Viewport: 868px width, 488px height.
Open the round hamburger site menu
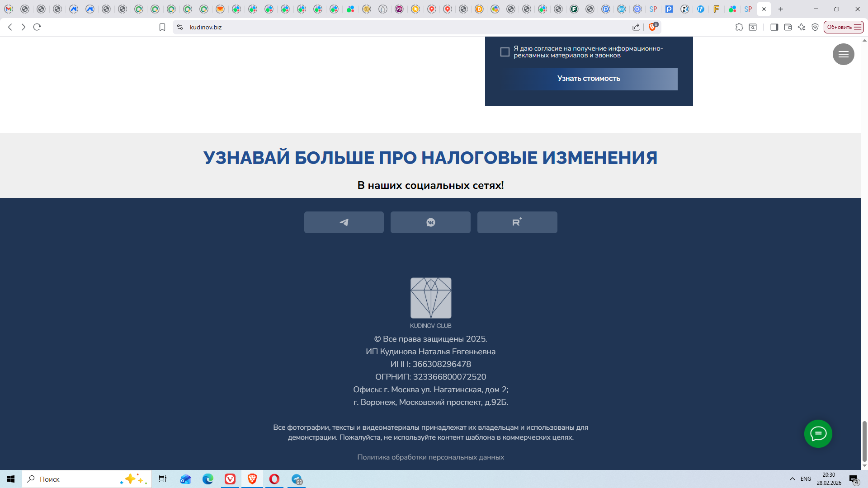tap(843, 54)
